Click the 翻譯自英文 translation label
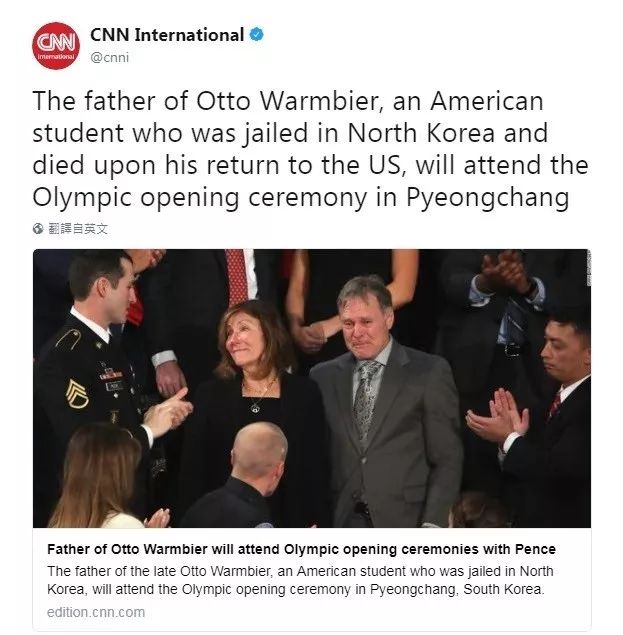 78,229
